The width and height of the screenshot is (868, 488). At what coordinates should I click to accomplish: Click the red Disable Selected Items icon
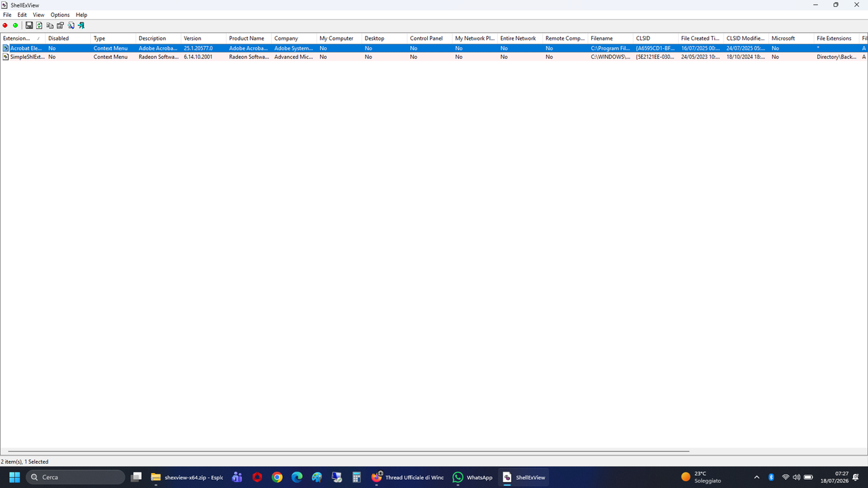pyautogui.click(x=5, y=25)
